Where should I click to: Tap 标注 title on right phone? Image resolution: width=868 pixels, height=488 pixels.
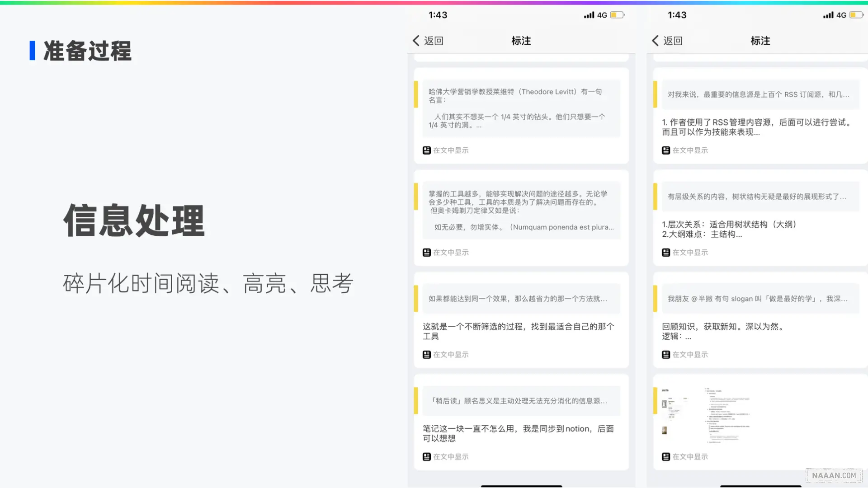coord(760,41)
